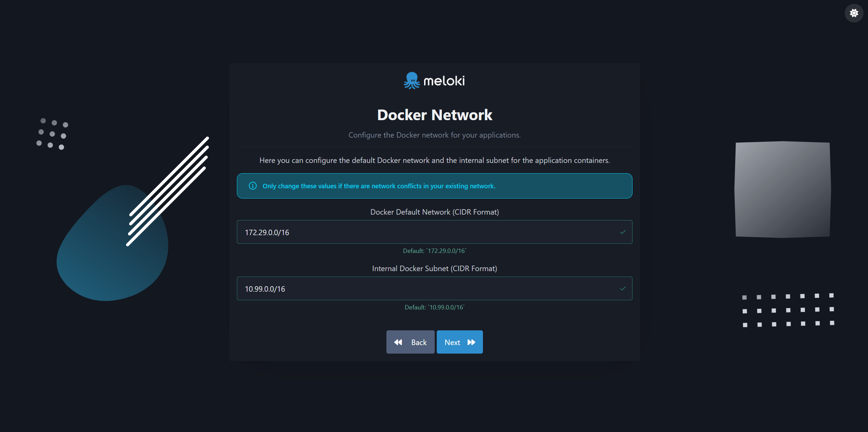Click the Back button to return
The width and height of the screenshot is (868, 432).
point(410,342)
